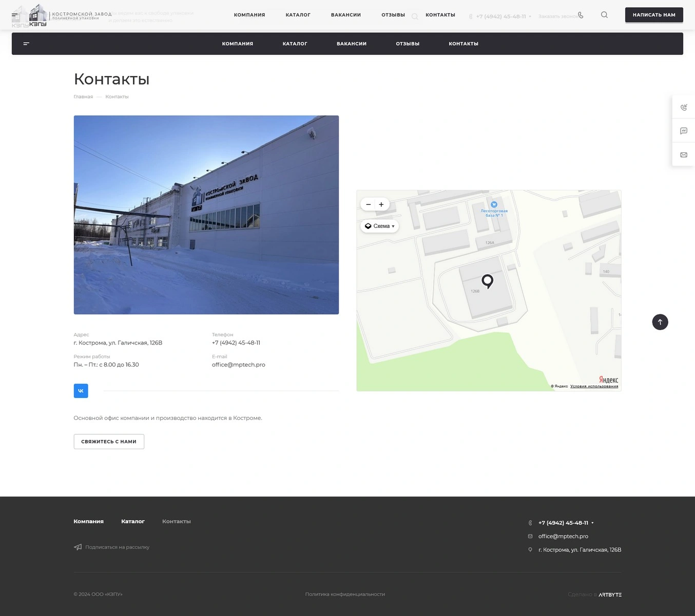Open the Политика конфиденциальности footer link
Image resolution: width=695 pixels, height=616 pixels.
click(x=345, y=594)
